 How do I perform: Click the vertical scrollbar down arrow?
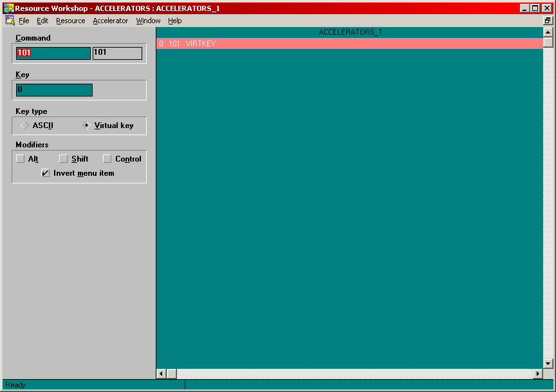[548, 364]
